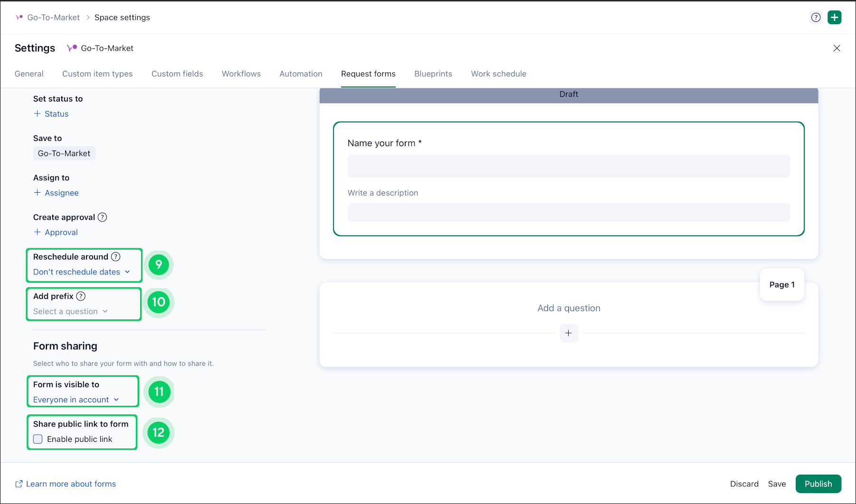The width and height of the screenshot is (856, 504).
Task: Click the green plus create button
Action: pos(834,18)
